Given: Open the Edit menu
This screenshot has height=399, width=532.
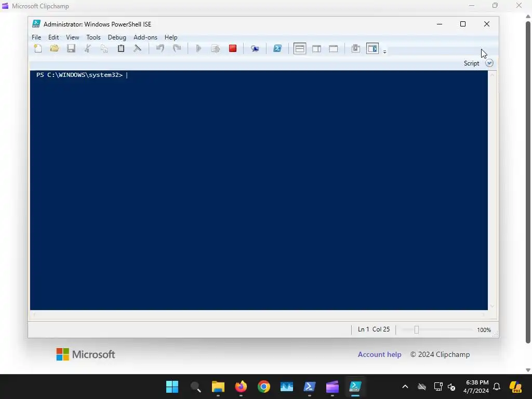Looking at the screenshot, I should click(54, 37).
